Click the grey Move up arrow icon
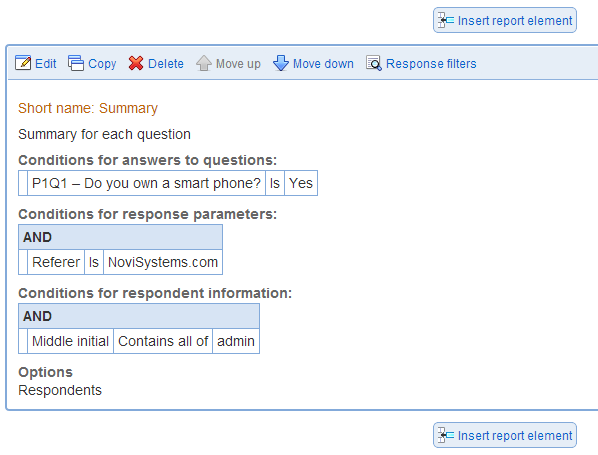Viewport: 598px width, 455px height. click(x=204, y=63)
